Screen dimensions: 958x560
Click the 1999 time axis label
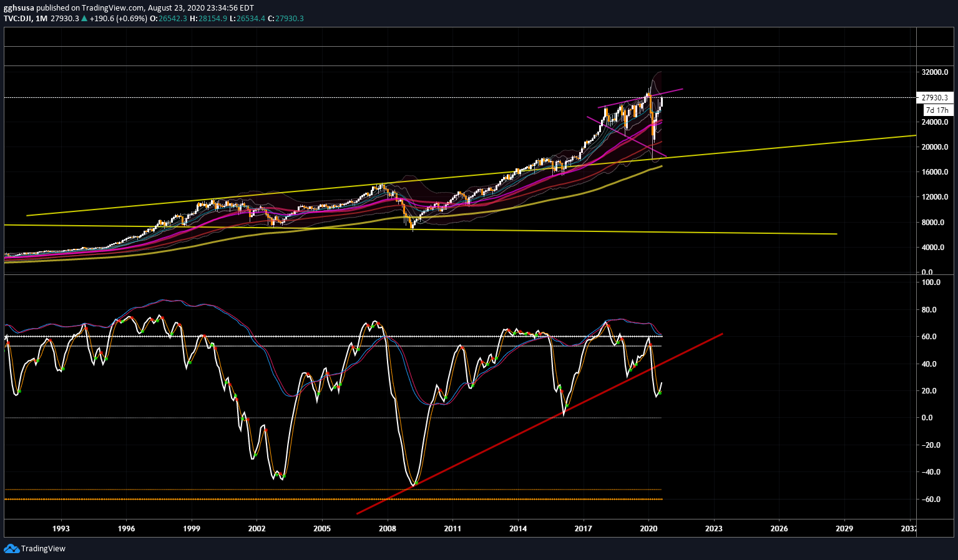pyautogui.click(x=192, y=529)
